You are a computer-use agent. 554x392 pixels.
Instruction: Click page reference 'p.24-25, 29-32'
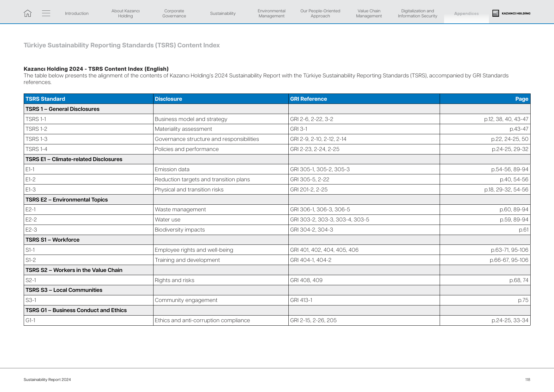[510, 149]
